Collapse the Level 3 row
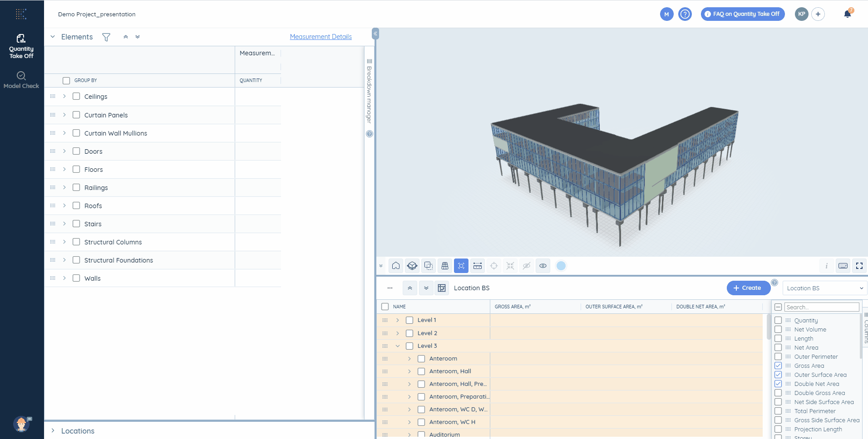 coord(398,346)
